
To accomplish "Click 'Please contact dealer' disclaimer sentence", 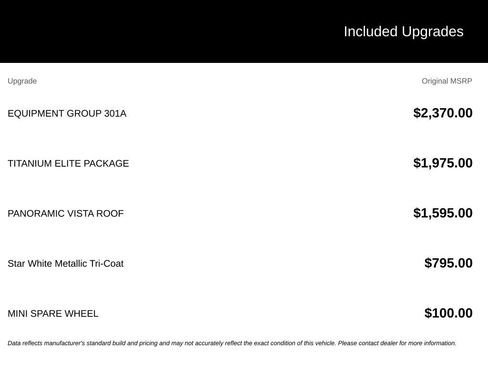I will click(x=397, y=343).
